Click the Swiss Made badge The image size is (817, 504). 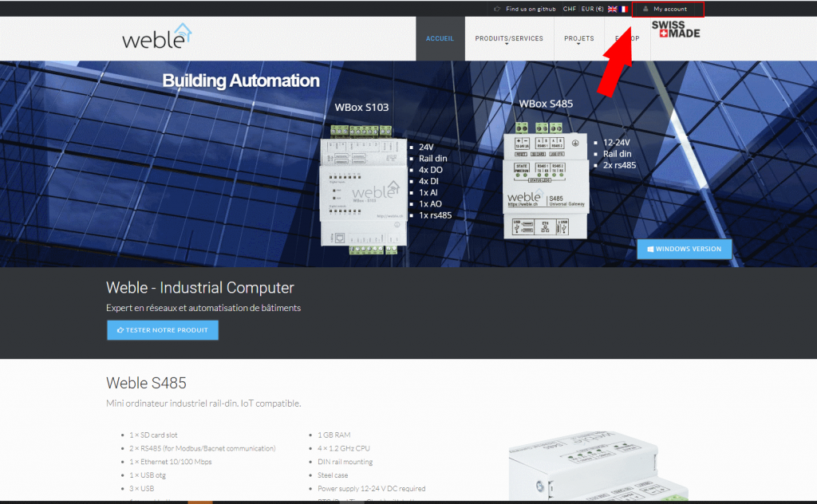tap(675, 30)
